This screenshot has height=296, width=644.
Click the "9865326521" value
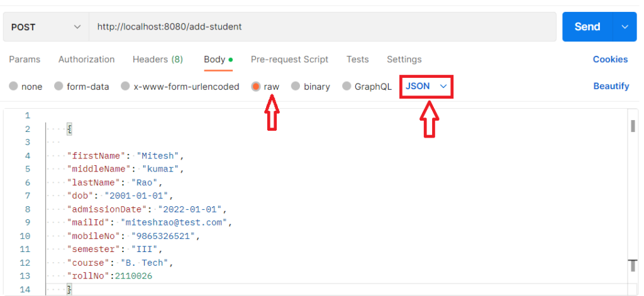coord(163,236)
